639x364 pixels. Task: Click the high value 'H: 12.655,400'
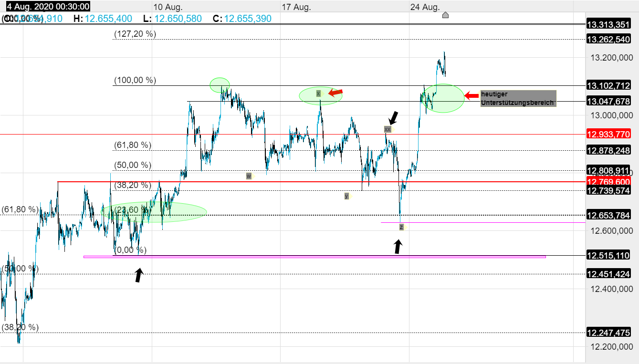tap(103, 19)
